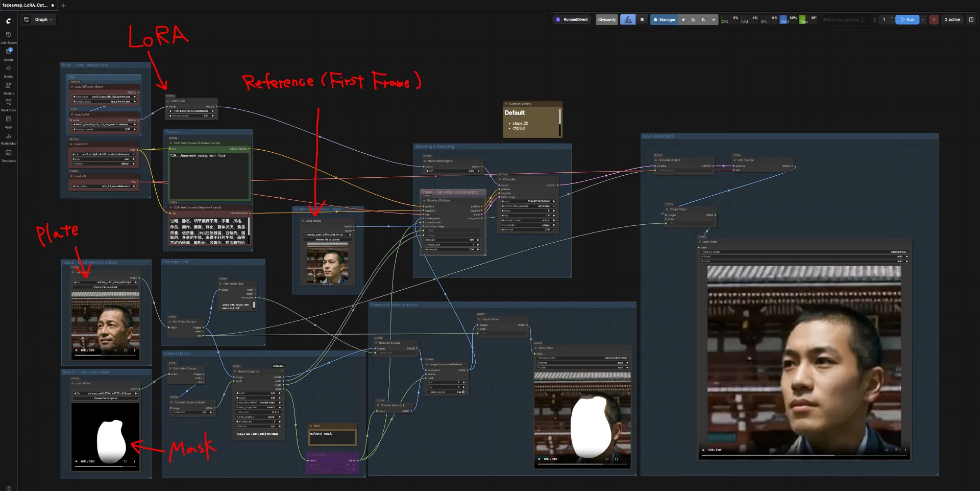Image resolution: width=980 pixels, height=491 pixels.
Task: Collapse the Resize Image v2 node
Action: coord(235,371)
